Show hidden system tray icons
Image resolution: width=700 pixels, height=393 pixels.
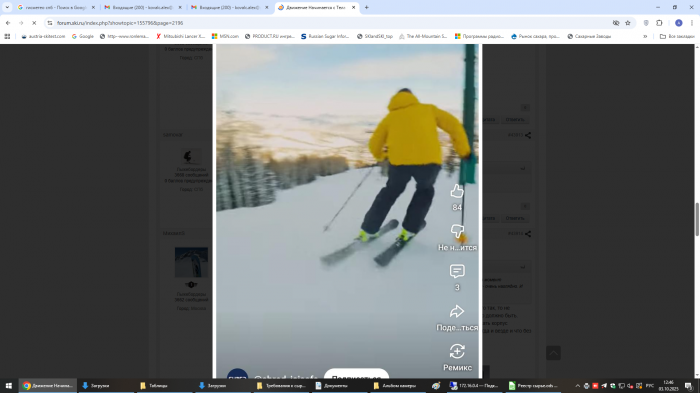click(x=577, y=385)
